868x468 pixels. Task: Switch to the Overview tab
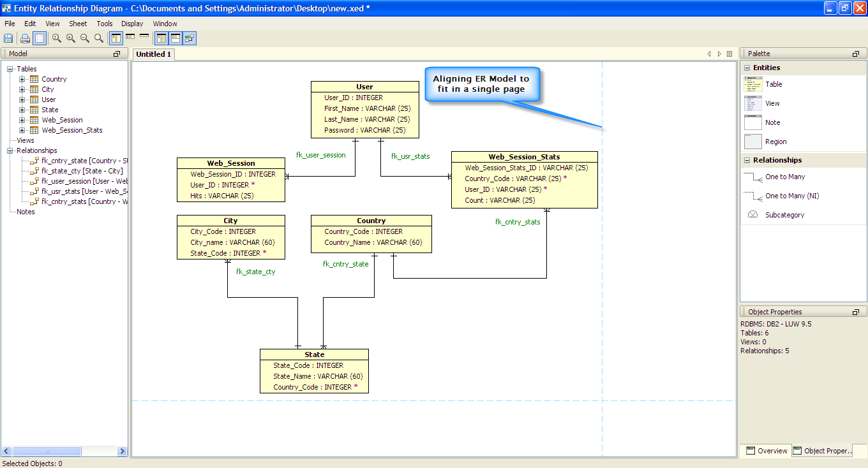[x=766, y=451]
